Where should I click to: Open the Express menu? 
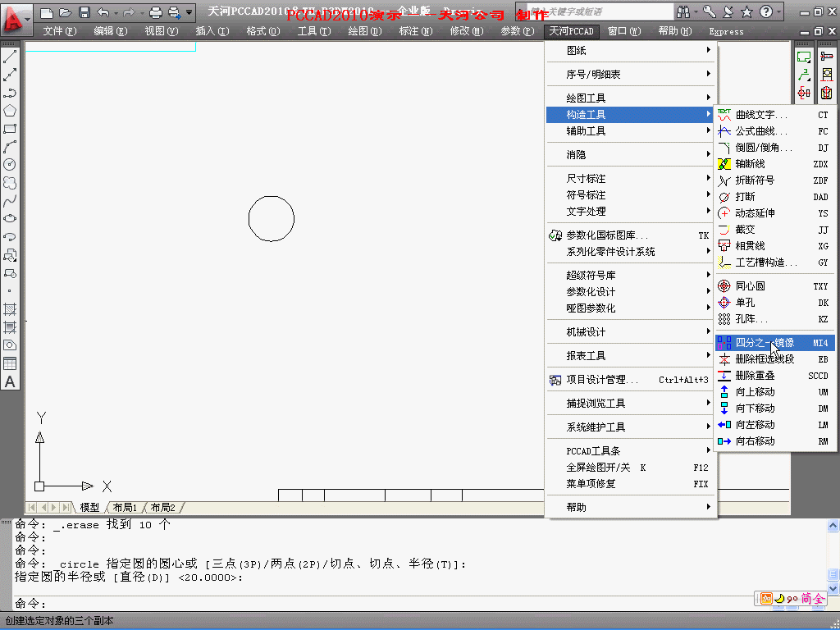pyautogui.click(x=726, y=32)
